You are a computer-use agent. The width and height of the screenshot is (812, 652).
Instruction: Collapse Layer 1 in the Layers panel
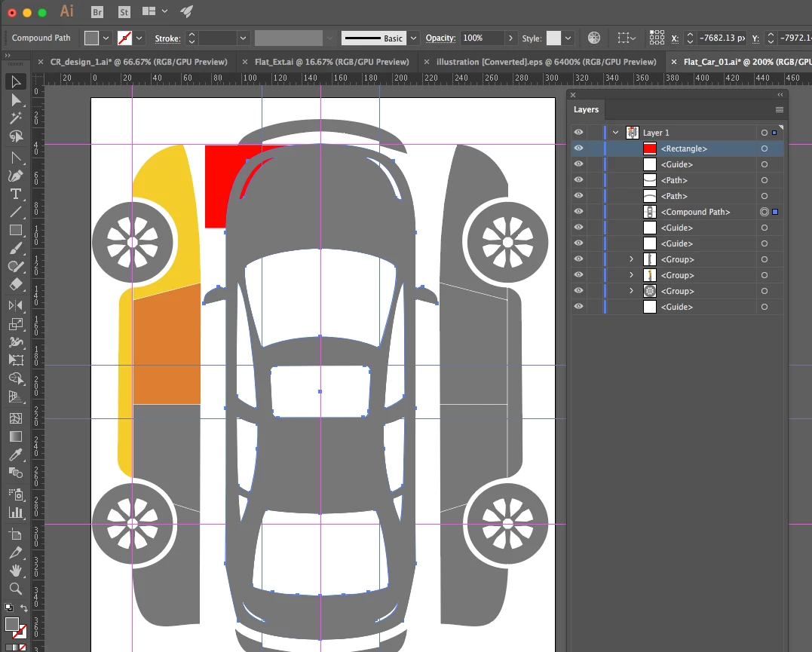616,133
